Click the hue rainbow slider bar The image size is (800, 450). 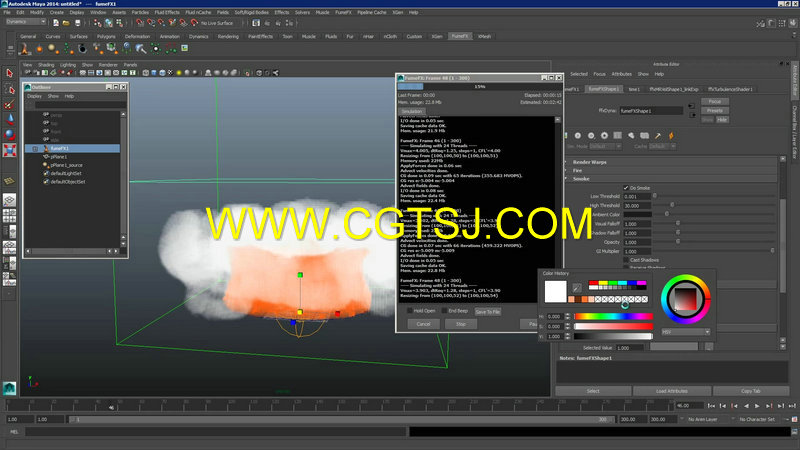(613, 316)
